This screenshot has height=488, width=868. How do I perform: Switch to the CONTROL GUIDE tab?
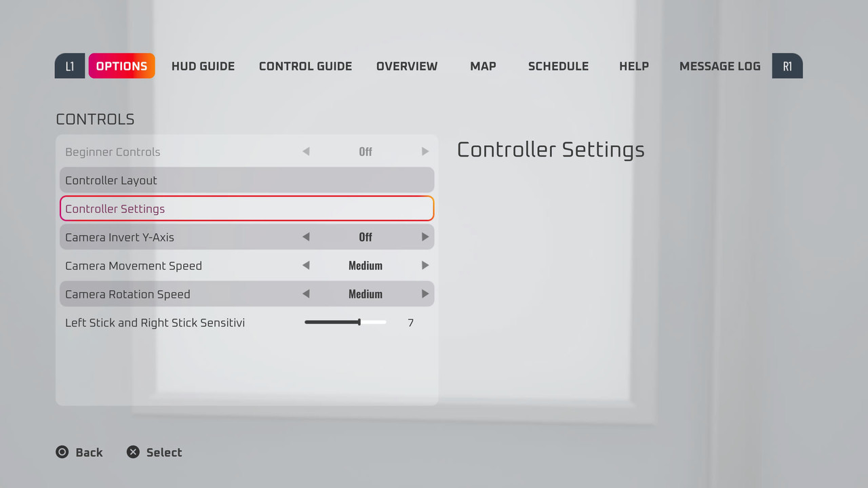[305, 66]
